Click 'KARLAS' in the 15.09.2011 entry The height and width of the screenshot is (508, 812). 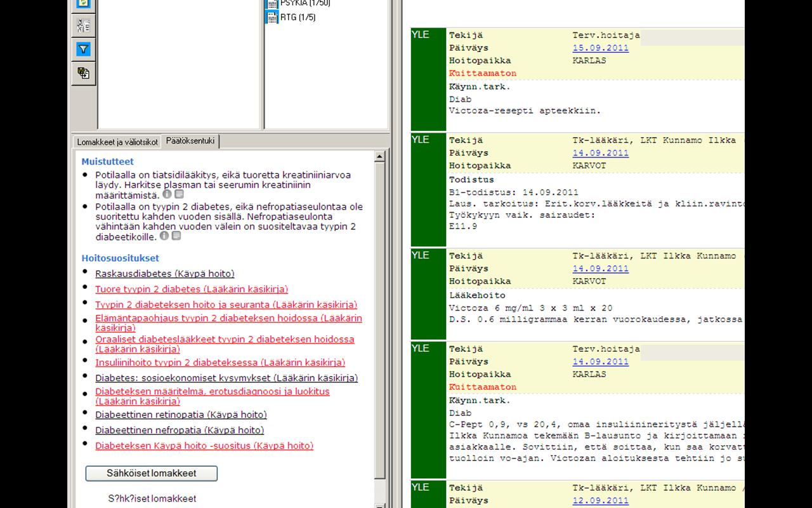click(x=589, y=60)
